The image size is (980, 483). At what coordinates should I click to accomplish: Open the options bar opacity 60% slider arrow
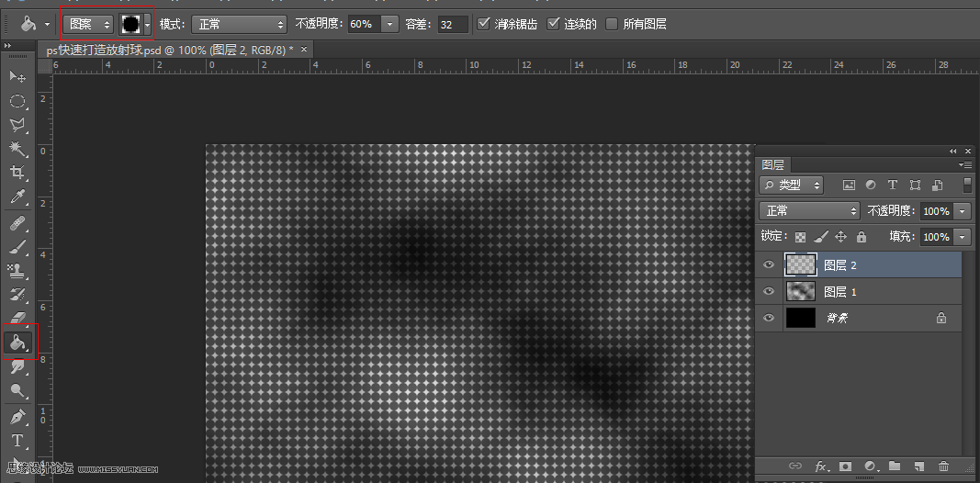pyautogui.click(x=390, y=25)
